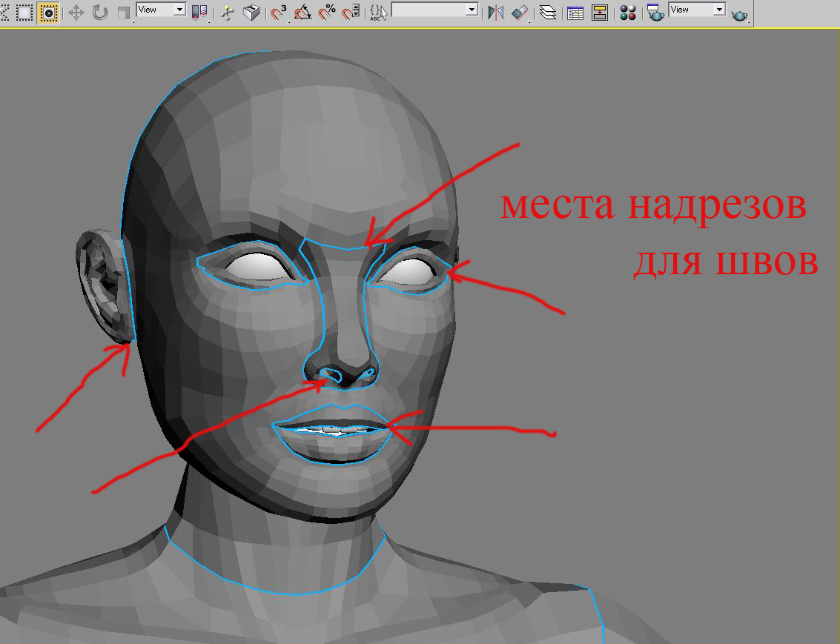Open Edit Named Selection Sets

coord(377,13)
